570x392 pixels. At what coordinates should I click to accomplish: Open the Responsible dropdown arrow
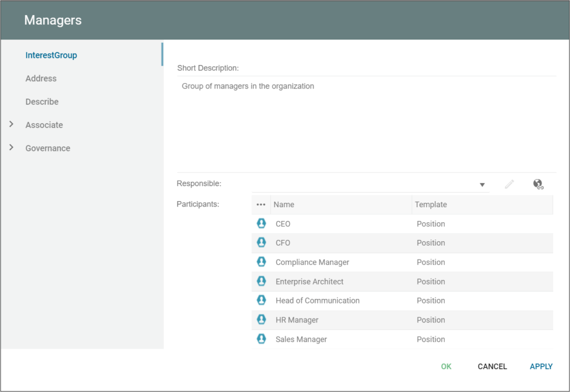tap(482, 185)
